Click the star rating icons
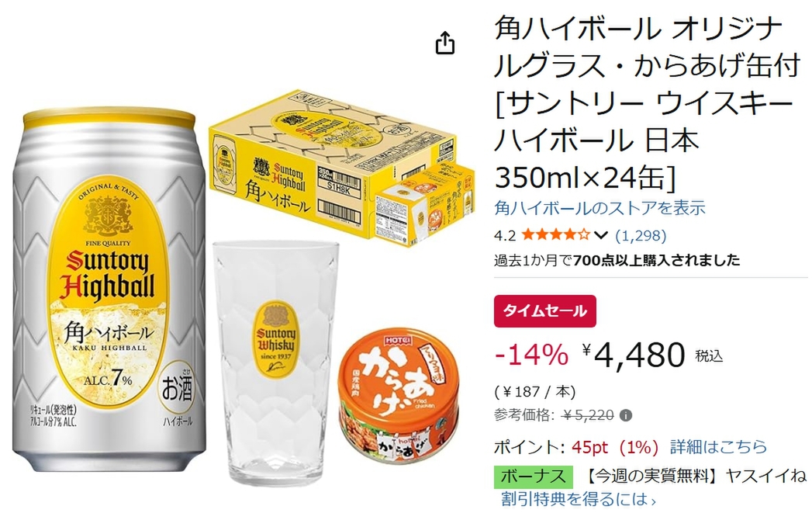Viewport: 812px width, 520px height. click(556, 235)
